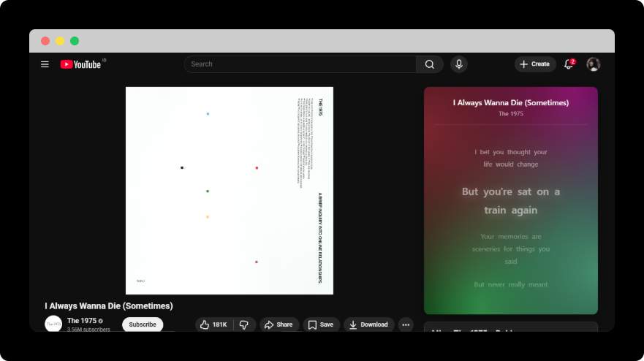Open the user account avatar menu
Image resolution: width=644 pixels, height=361 pixels.
pyautogui.click(x=594, y=64)
